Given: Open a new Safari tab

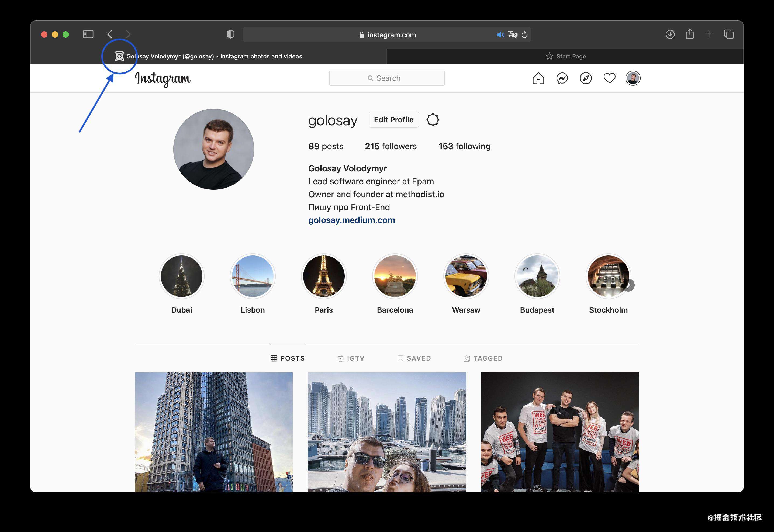Looking at the screenshot, I should coord(709,34).
